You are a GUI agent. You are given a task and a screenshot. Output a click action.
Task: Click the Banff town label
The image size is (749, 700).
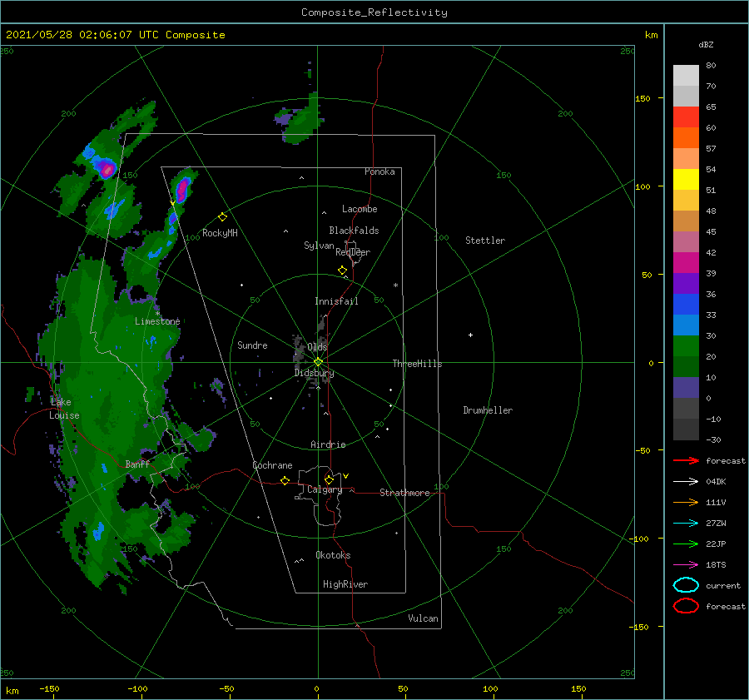(x=137, y=464)
